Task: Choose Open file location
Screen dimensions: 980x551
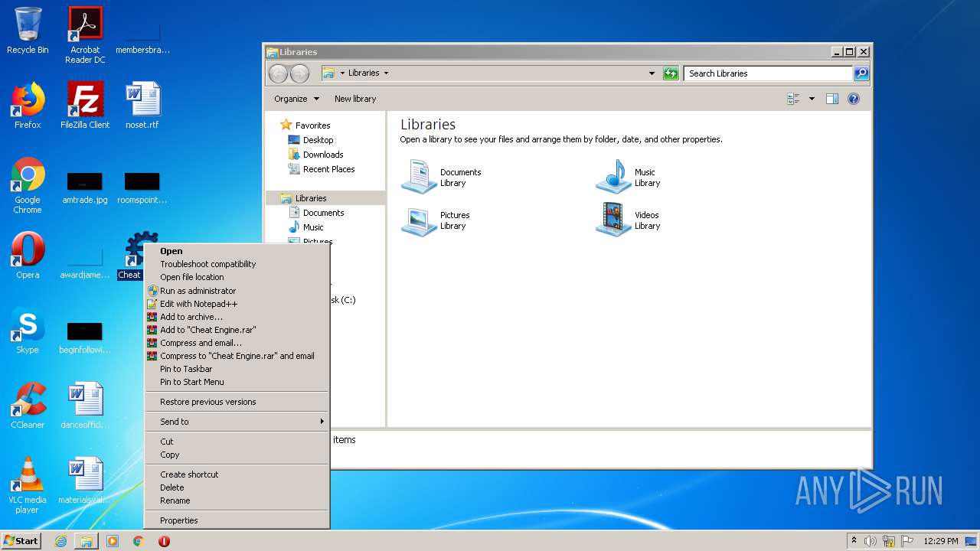Action: (x=237, y=277)
